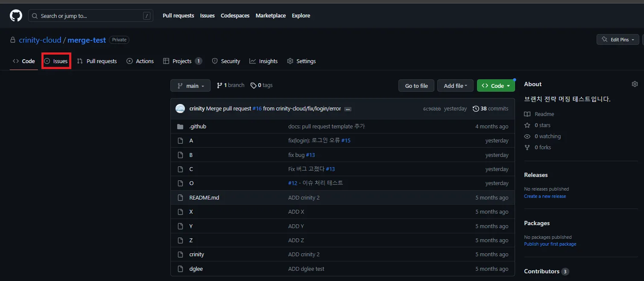
Task: Switch to the Security tab
Action: coord(226,61)
